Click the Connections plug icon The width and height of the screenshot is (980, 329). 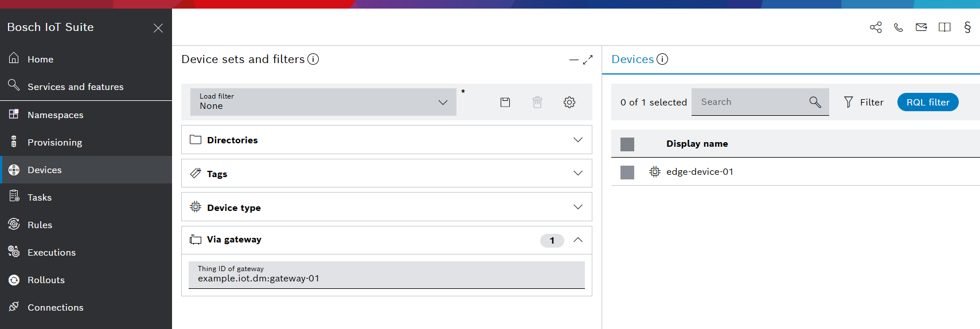tap(14, 307)
